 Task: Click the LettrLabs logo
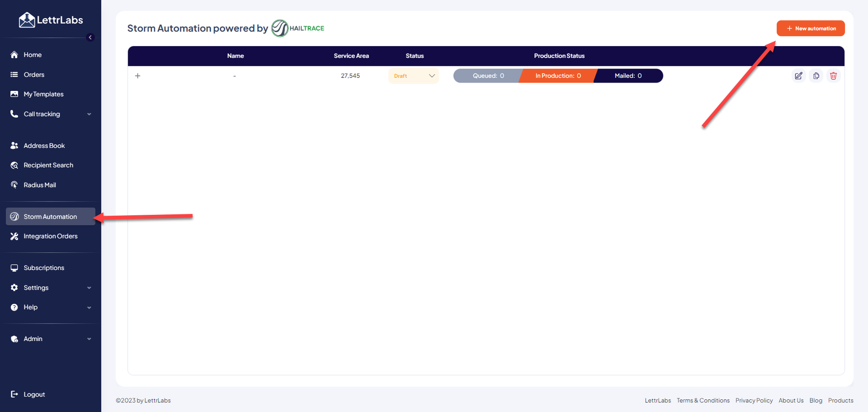51,20
